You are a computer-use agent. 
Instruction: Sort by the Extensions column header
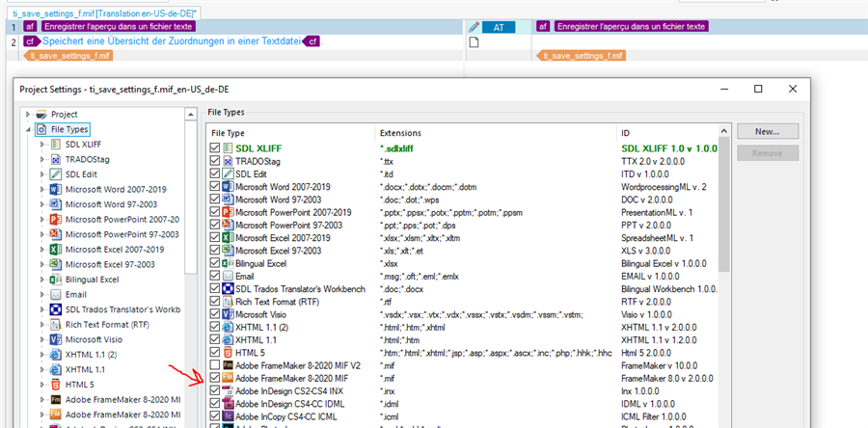pyautogui.click(x=496, y=133)
